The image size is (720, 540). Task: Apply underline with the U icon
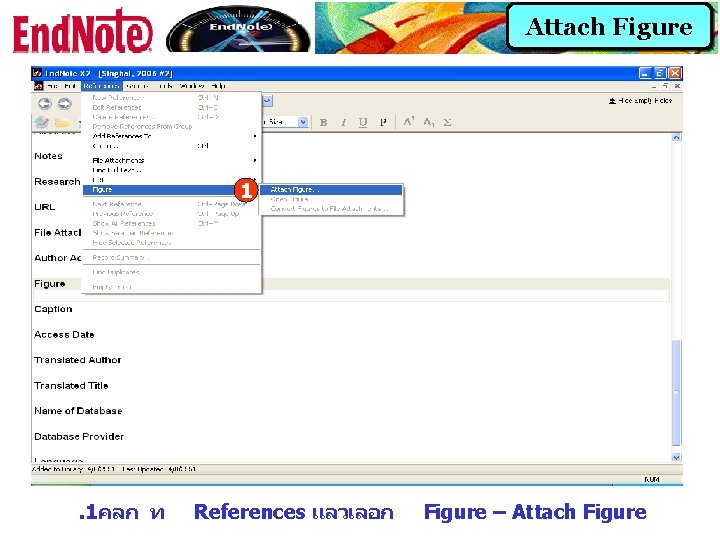pyautogui.click(x=363, y=122)
